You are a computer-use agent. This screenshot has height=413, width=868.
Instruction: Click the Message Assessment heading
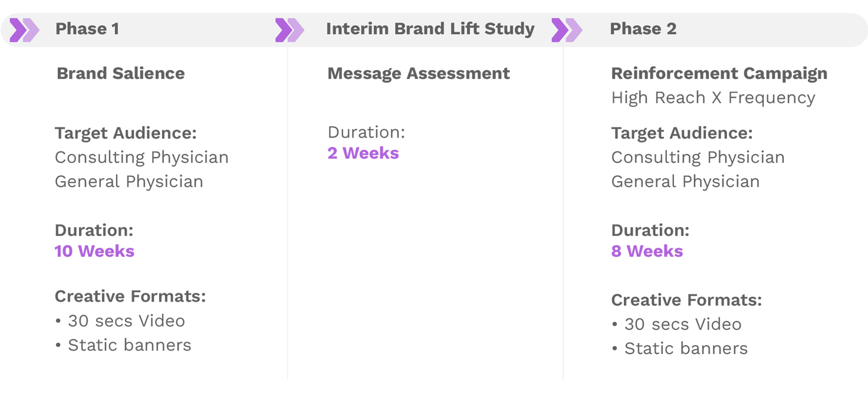(419, 74)
